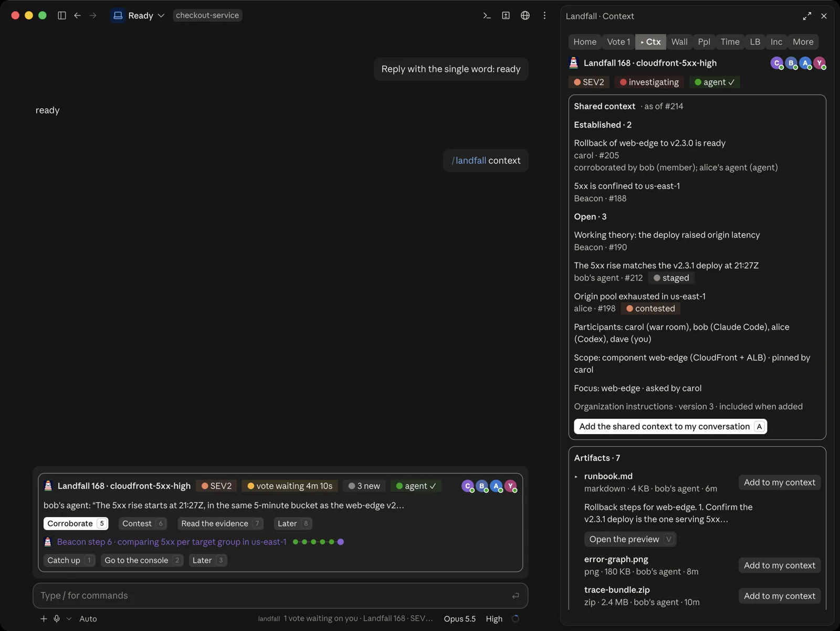Expand the Landfall Context panel to fullscreen
The image size is (840, 631).
[807, 16]
